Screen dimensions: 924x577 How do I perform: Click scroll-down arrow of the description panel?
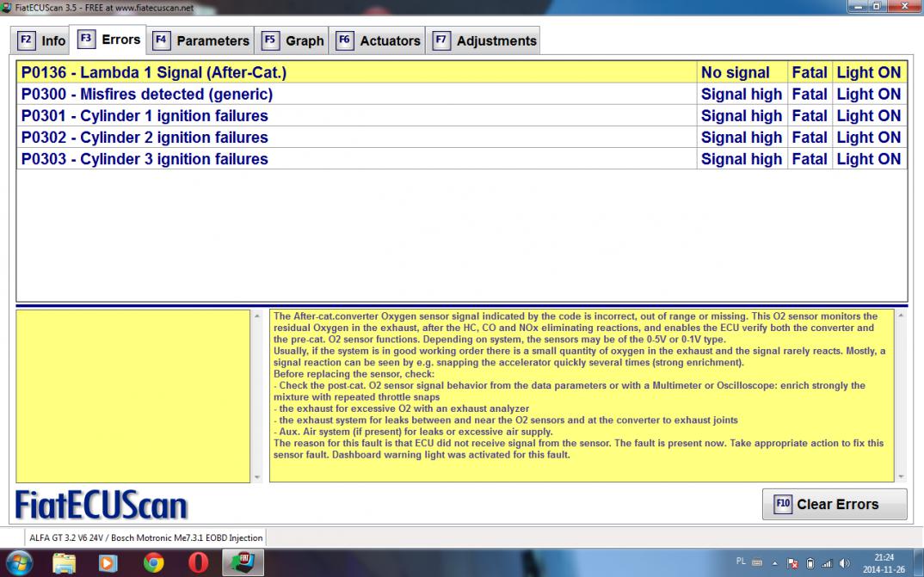(x=901, y=477)
